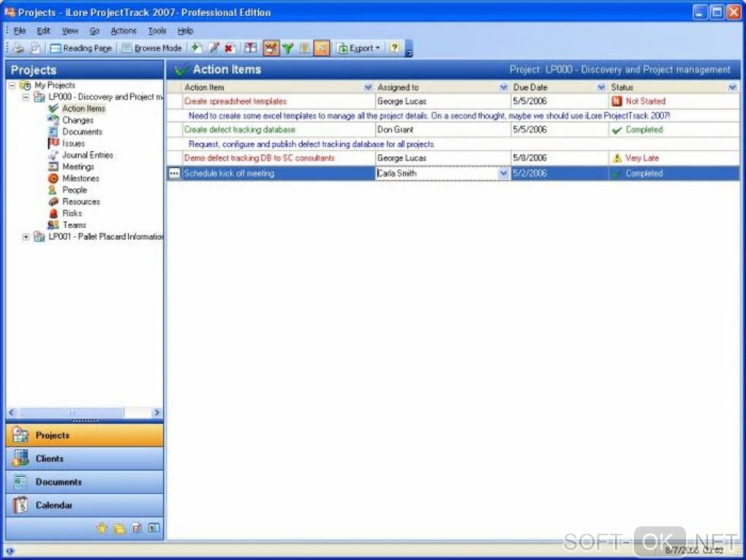Open Documents under LP000 in tree
Viewport: 746px width, 560px height.
point(83,132)
